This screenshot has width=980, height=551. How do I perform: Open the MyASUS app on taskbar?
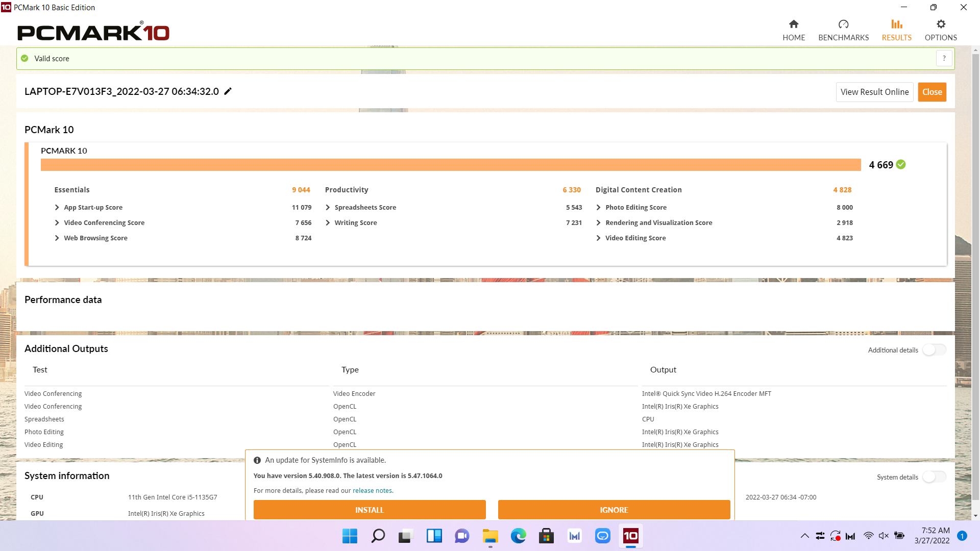(x=575, y=536)
